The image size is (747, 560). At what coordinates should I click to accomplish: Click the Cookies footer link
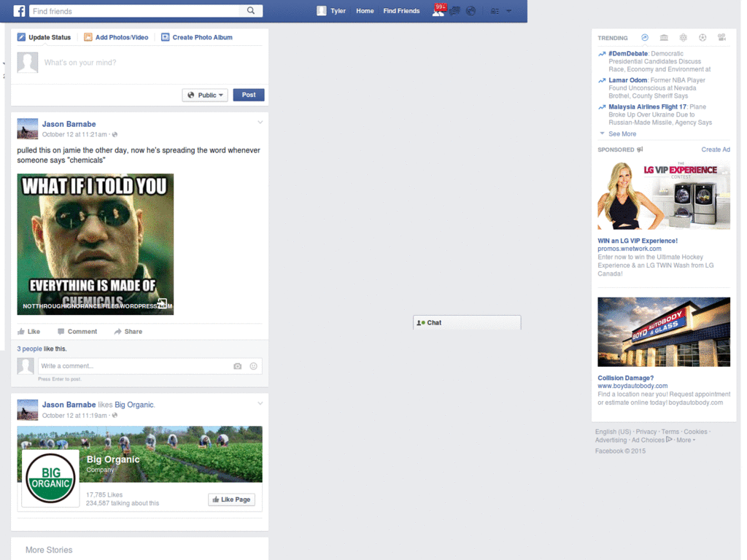point(695,432)
